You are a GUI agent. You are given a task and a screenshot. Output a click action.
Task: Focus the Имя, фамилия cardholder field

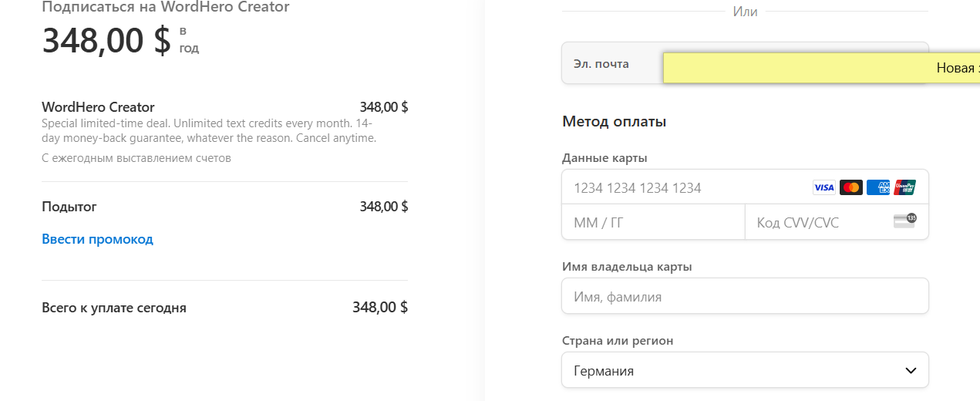(x=745, y=296)
